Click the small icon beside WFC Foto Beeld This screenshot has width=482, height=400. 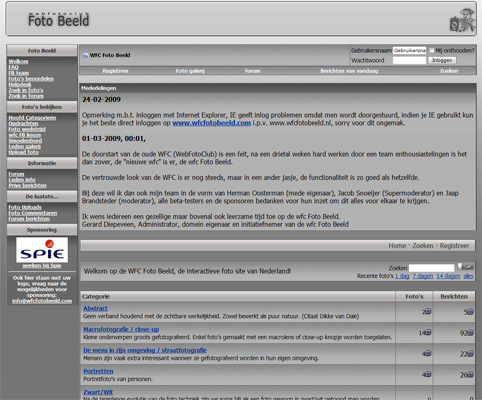pos(85,55)
